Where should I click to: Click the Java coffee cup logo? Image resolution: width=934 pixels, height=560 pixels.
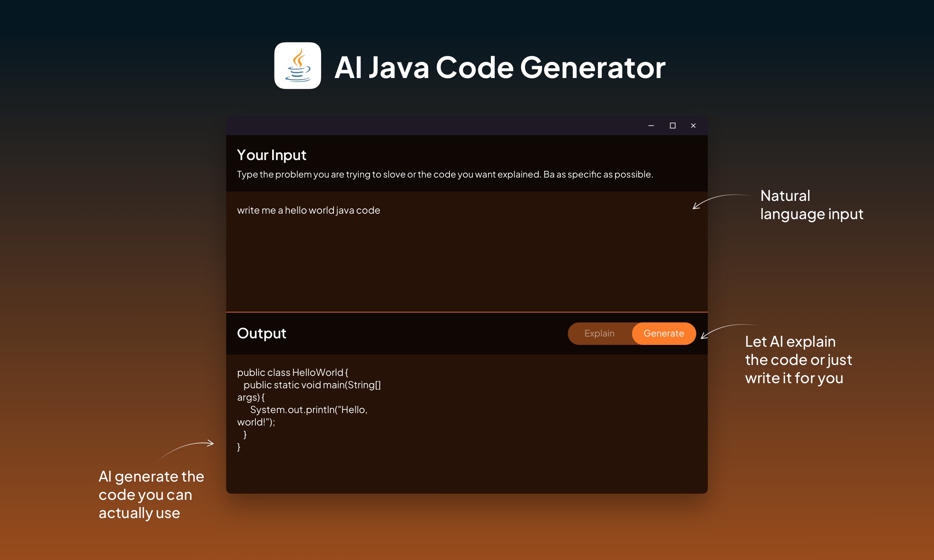pos(297,66)
